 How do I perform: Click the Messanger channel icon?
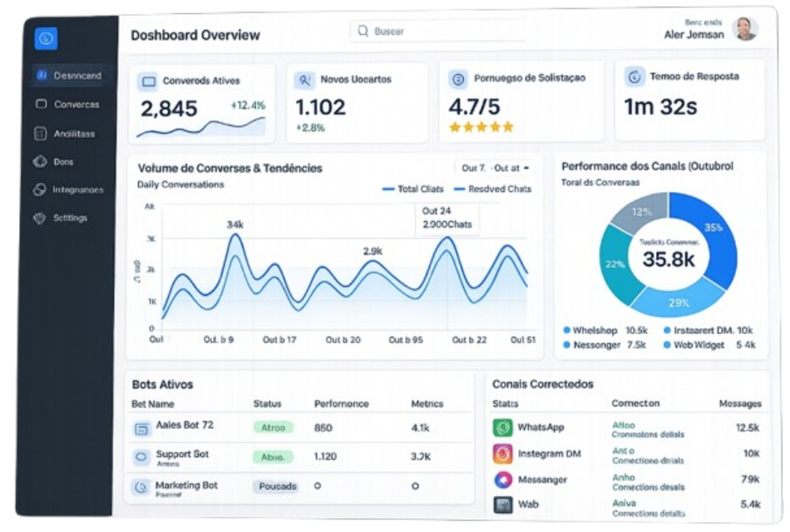[502, 480]
